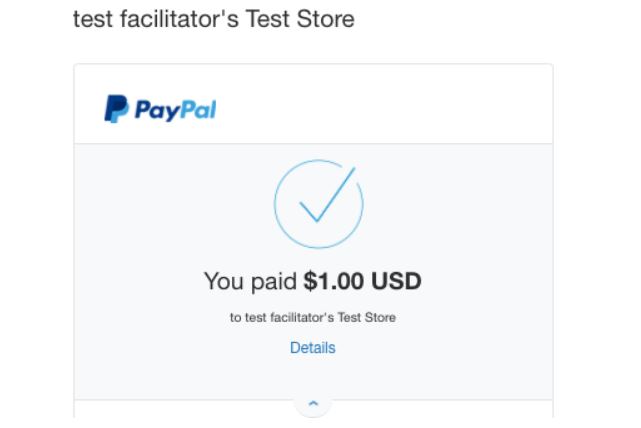The image size is (641, 428).
Task: Click the light blue 'Pal' in the logo
Action: pos(197,110)
